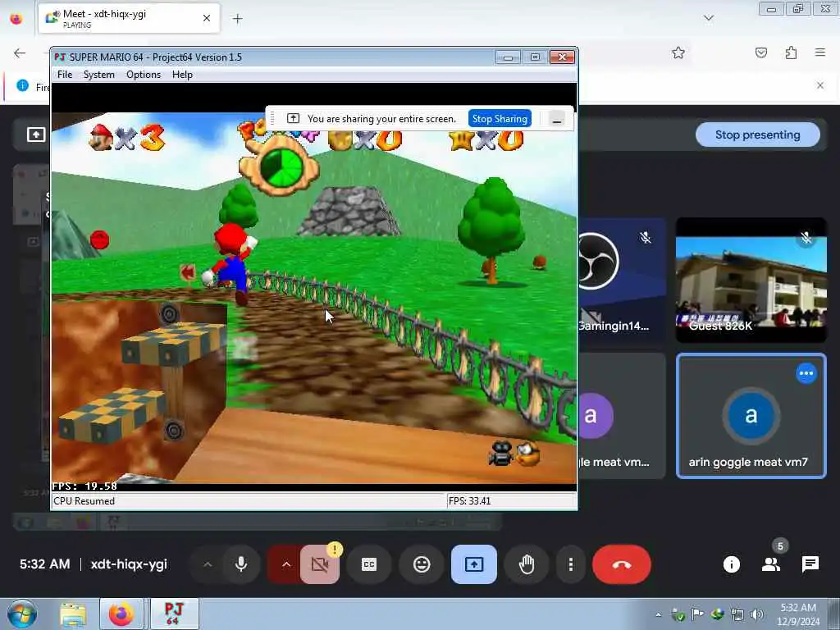Click the CPU Resumed status text

click(84, 501)
